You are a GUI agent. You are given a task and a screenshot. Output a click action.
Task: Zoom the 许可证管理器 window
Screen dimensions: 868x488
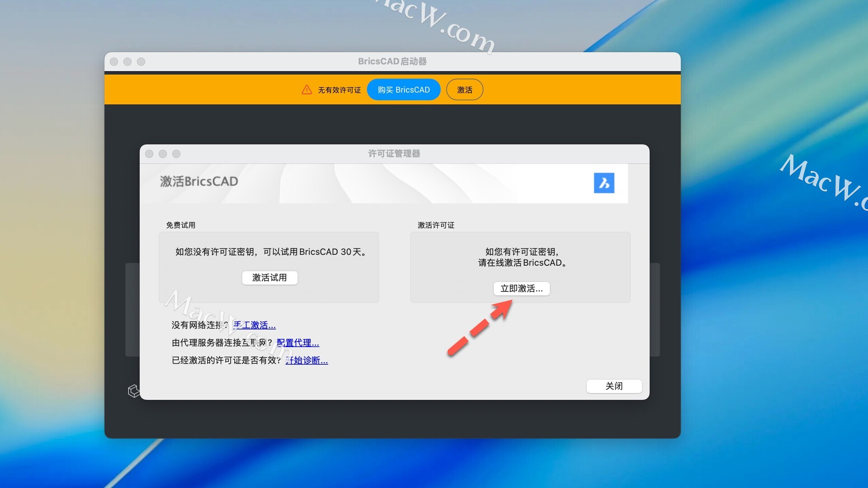click(x=176, y=154)
